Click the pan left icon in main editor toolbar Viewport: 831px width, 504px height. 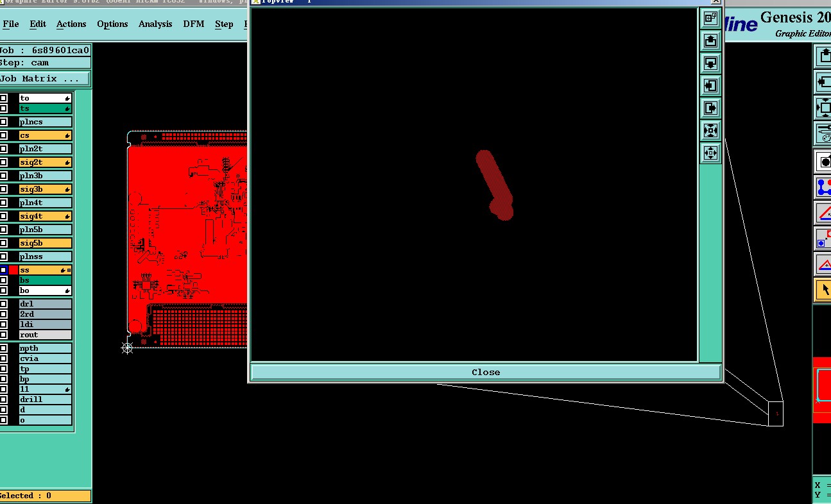(x=823, y=82)
